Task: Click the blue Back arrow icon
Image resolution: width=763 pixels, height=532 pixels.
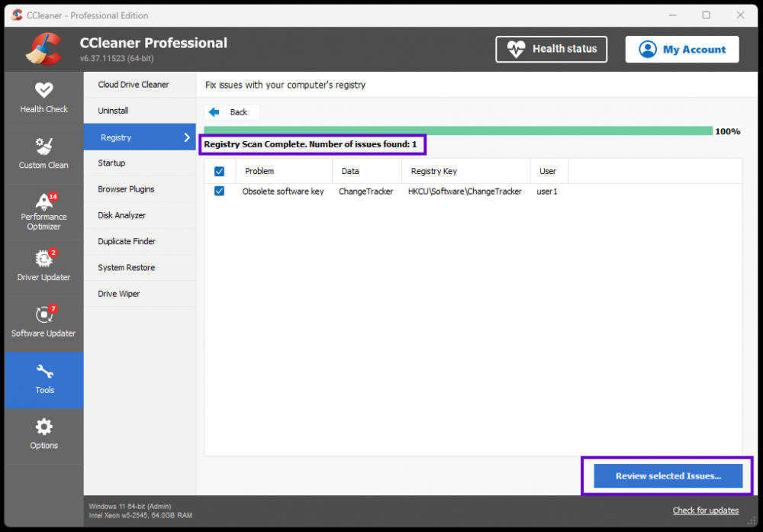Action: [214, 112]
